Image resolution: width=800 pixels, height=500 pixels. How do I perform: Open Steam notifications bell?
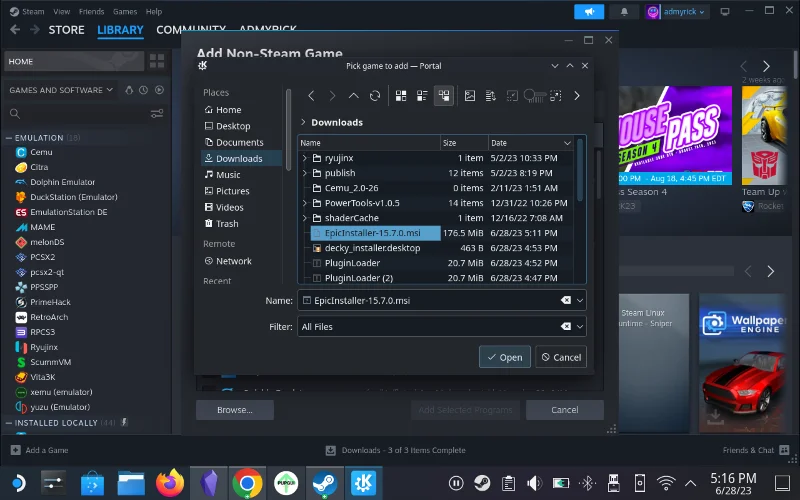point(624,11)
